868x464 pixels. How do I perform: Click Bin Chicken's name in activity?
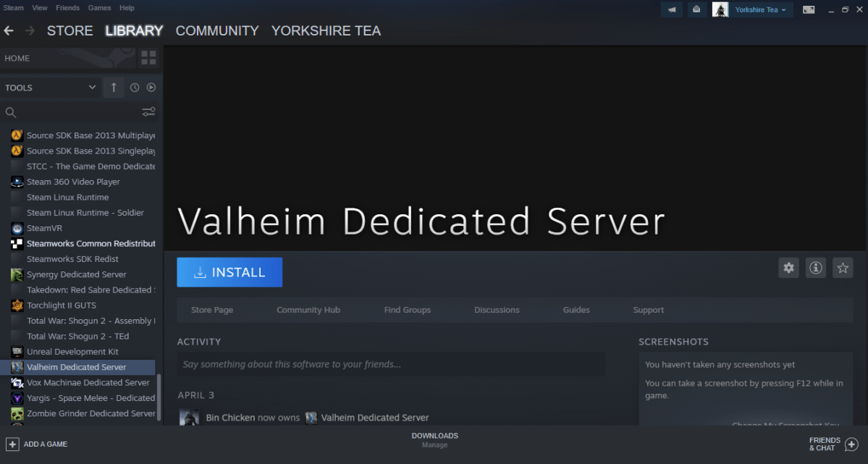click(x=230, y=418)
